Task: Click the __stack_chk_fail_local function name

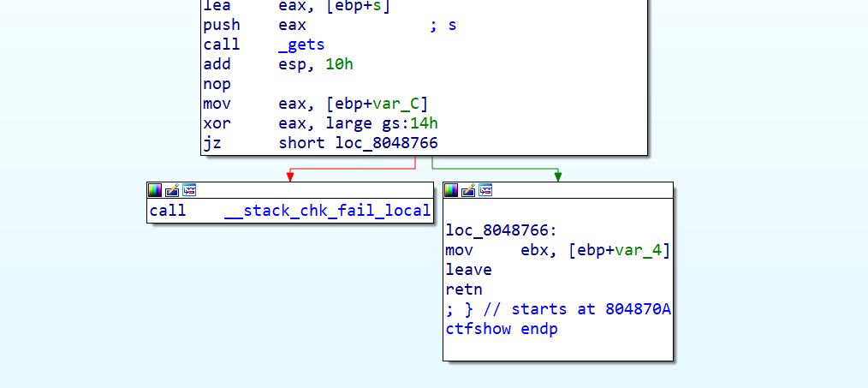Action: 327,211
